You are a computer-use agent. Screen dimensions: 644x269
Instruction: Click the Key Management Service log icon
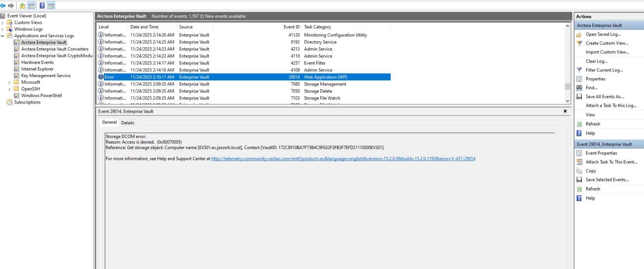tap(17, 76)
